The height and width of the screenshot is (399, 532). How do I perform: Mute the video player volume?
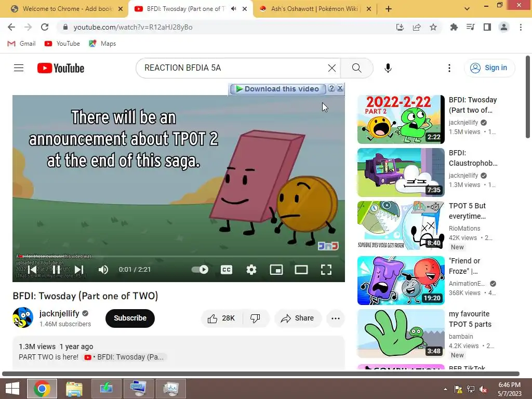point(103,270)
